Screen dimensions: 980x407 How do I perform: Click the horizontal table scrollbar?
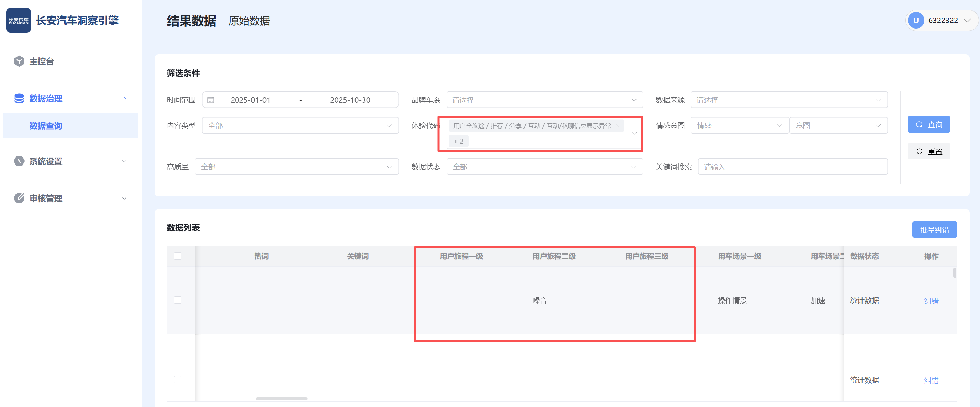[282, 399]
